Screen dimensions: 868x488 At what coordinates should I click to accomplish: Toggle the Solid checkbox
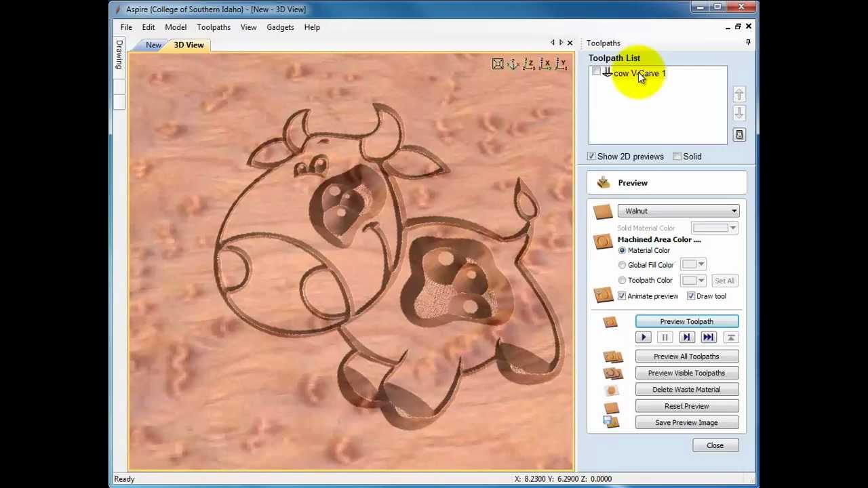click(677, 156)
